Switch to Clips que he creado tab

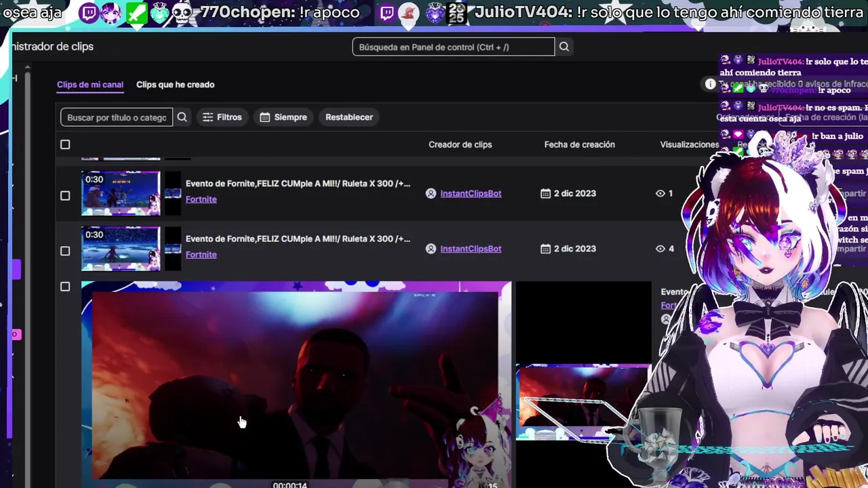176,85
